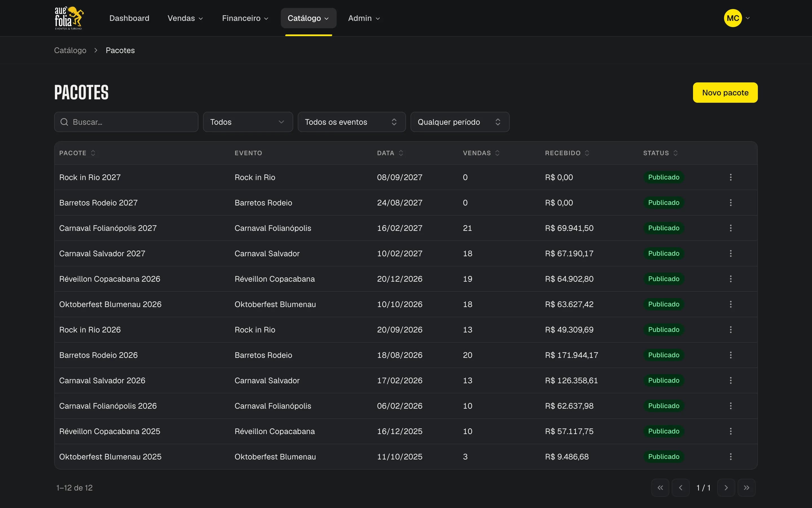Click the Novo pacote button
812x508 pixels.
725,92
